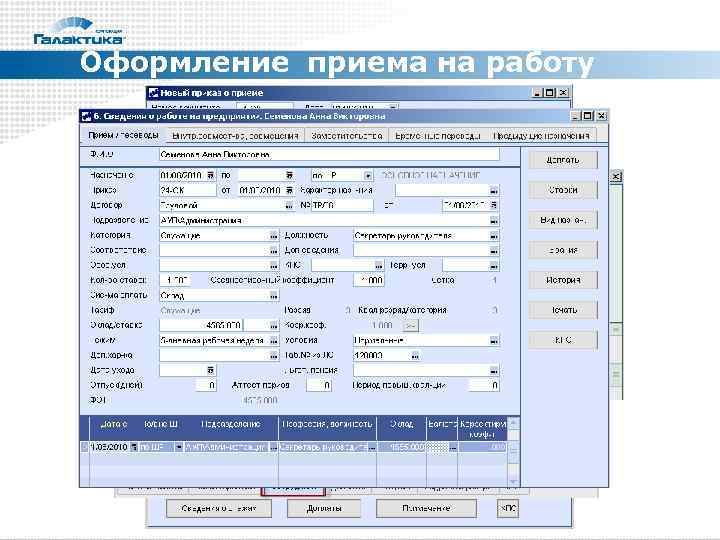Open lookup for Подразделение АУП Администрация
This screenshot has width=720, height=540.
(494, 221)
